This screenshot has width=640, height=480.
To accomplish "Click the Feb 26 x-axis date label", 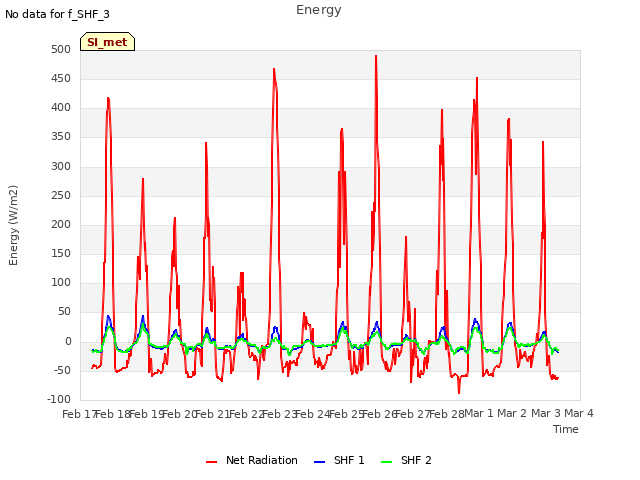I will (x=380, y=414).
